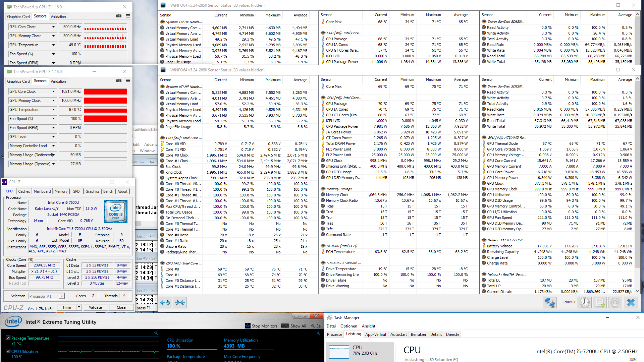Uncheck the Package Temperature checkbox in XTU
Viewport: 644px width, 362px height.
point(8,338)
